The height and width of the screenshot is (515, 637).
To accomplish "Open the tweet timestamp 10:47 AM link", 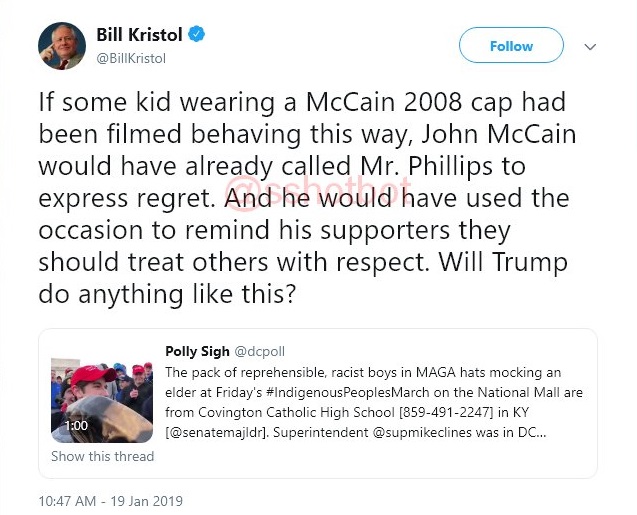I will pos(67,501).
